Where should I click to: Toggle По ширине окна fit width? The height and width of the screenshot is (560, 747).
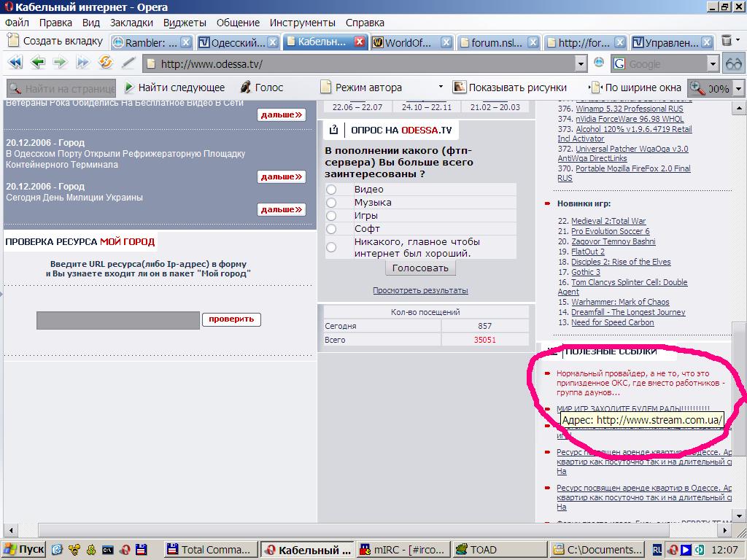pyautogui.click(x=635, y=87)
